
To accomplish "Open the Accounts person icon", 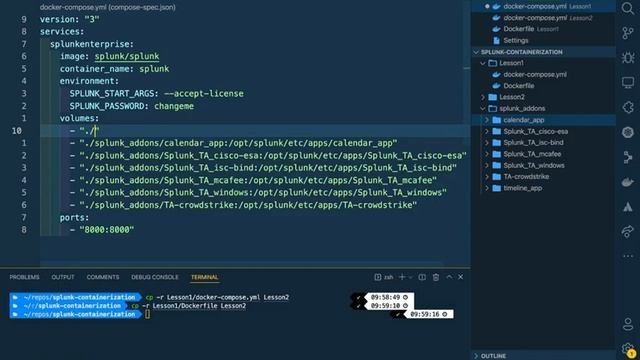I will [628, 324].
